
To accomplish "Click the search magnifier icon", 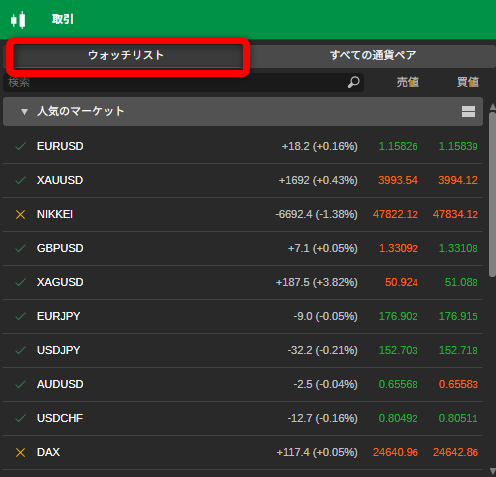I will click(x=353, y=82).
